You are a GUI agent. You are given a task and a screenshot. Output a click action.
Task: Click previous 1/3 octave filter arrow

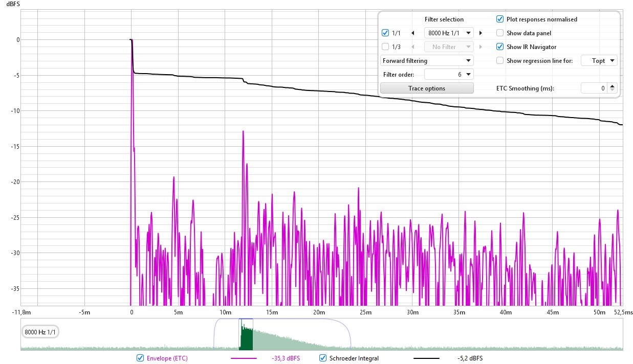pyautogui.click(x=413, y=47)
